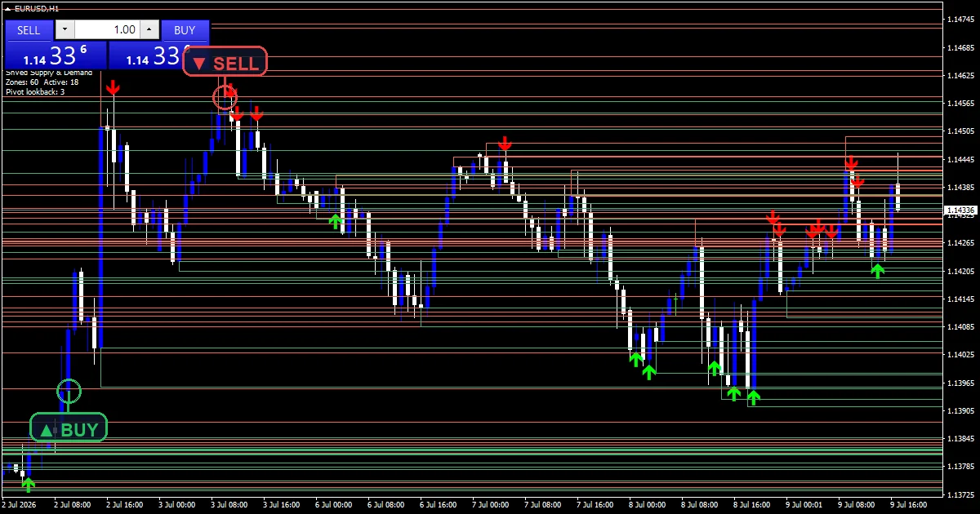Image resolution: width=980 pixels, height=514 pixels.
Task: Click the '8 Jul 08:00' time axis label
Action: click(701, 506)
